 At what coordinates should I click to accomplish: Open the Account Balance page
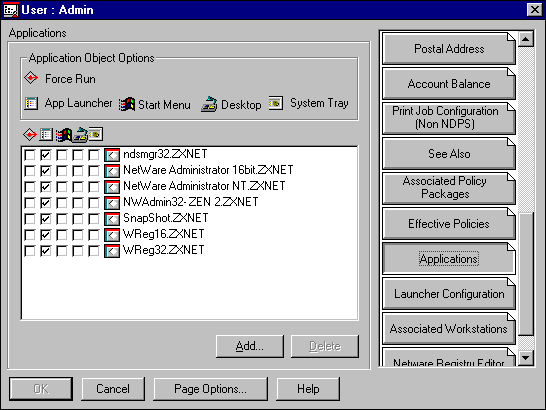tap(448, 84)
